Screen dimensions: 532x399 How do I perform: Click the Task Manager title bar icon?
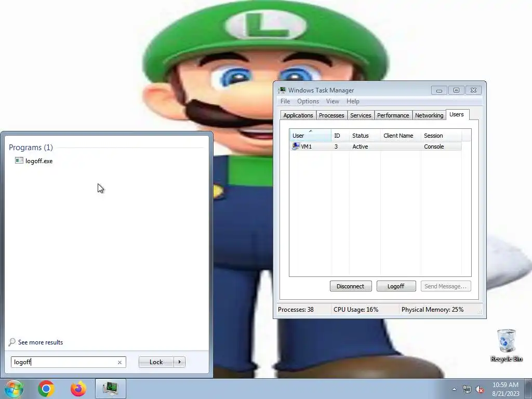click(282, 90)
